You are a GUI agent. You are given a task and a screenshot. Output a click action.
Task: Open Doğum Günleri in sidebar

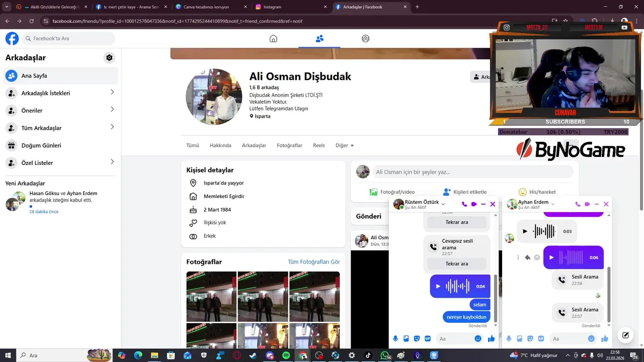[x=60, y=145]
